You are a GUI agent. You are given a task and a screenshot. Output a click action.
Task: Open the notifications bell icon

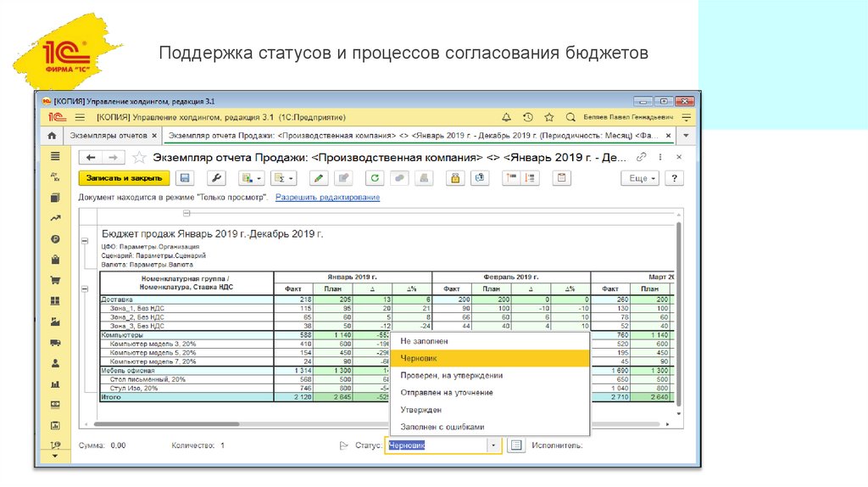pos(507,117)
